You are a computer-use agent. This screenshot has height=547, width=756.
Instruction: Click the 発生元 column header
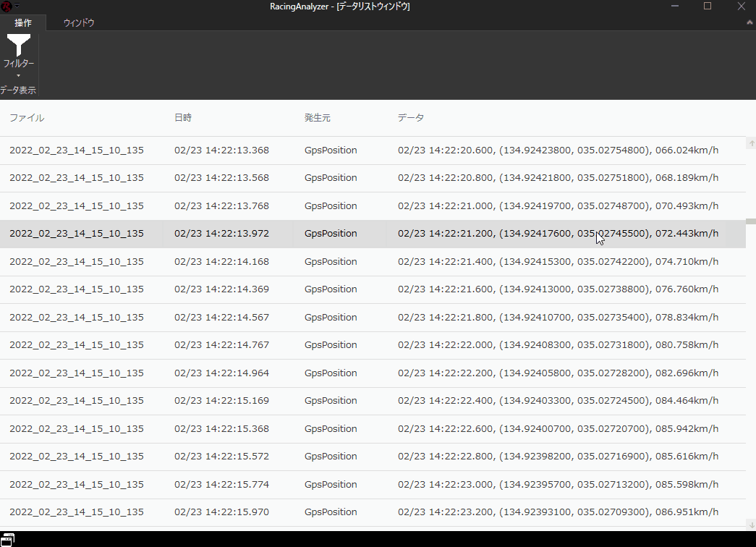coord(318,117)
